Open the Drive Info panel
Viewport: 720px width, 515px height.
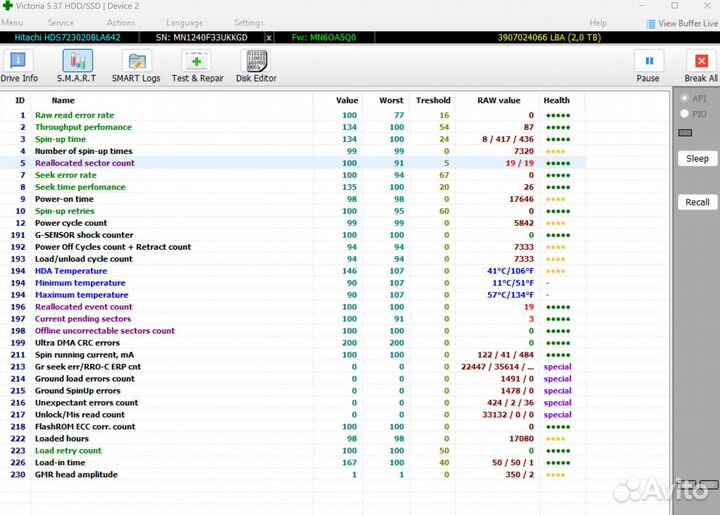click(x=19, y=66)
